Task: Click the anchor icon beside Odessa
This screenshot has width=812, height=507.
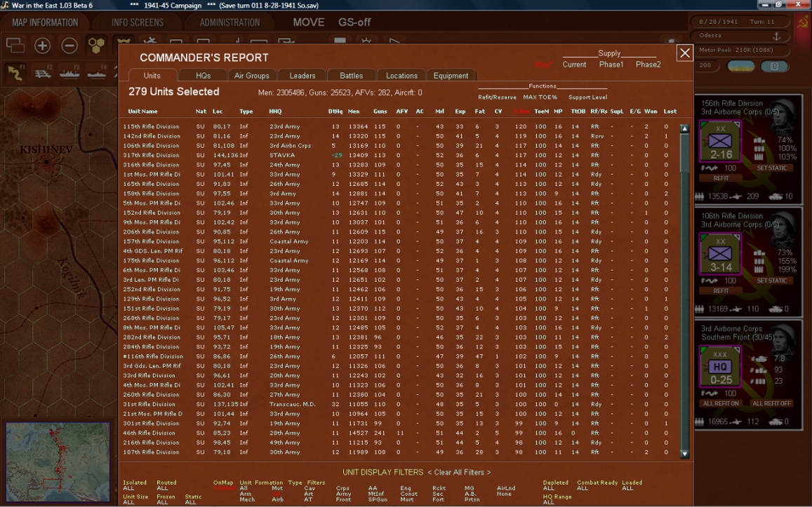Action: pyautogui.click(x=776, y=36)
